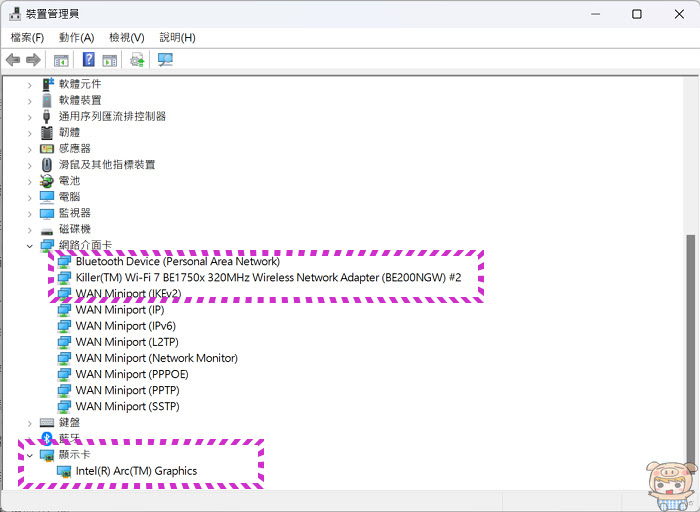Select the drive icon beside 磁碟機
The height and width of the screenshot is (512, 700).
[47, 230]
